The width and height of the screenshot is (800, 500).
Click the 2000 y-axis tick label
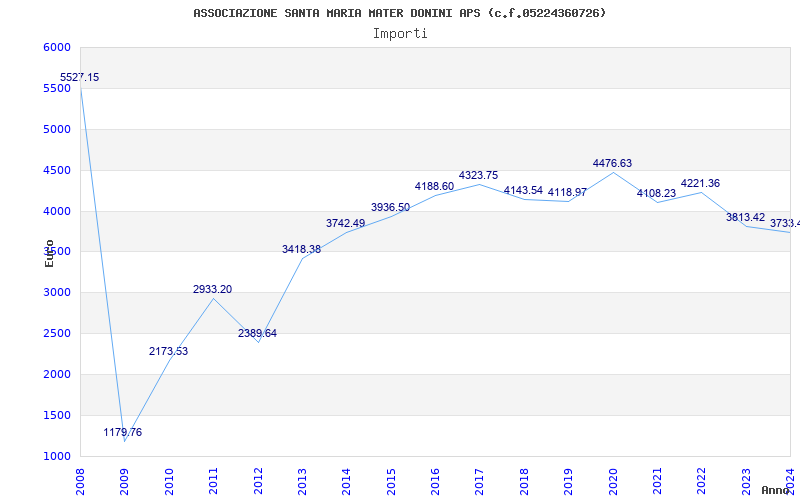pyautogui.click(x=57, y=374)
